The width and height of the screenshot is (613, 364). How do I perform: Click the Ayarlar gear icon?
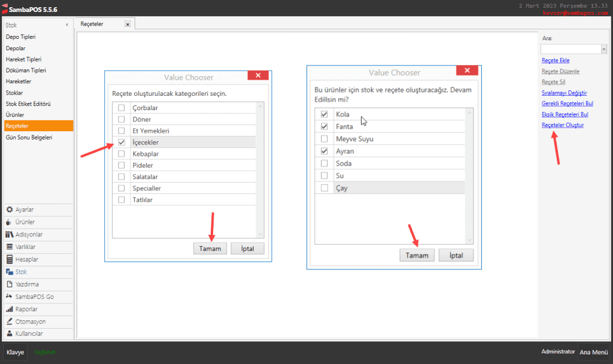click(9, 210)
